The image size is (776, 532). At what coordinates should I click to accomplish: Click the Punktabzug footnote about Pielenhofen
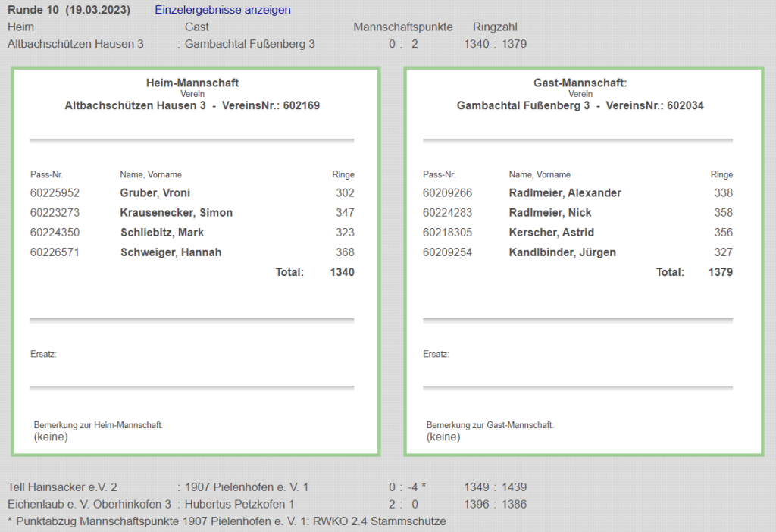point(226,521)
